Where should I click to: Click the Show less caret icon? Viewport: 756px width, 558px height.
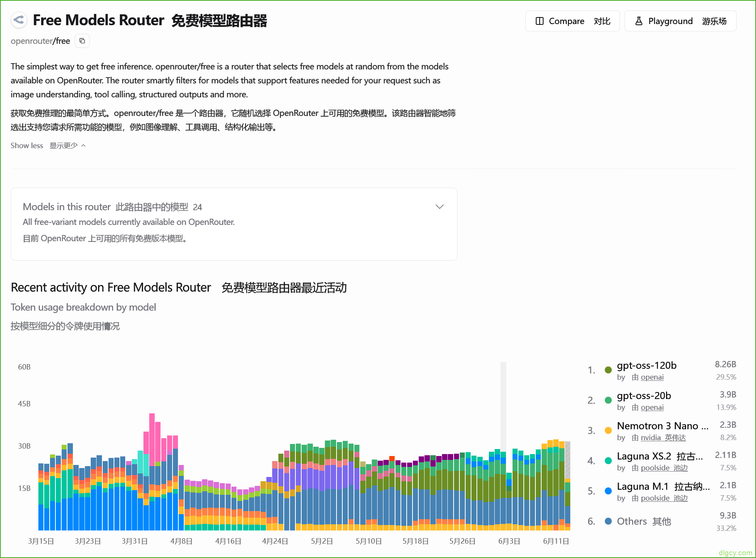point(83,146)
